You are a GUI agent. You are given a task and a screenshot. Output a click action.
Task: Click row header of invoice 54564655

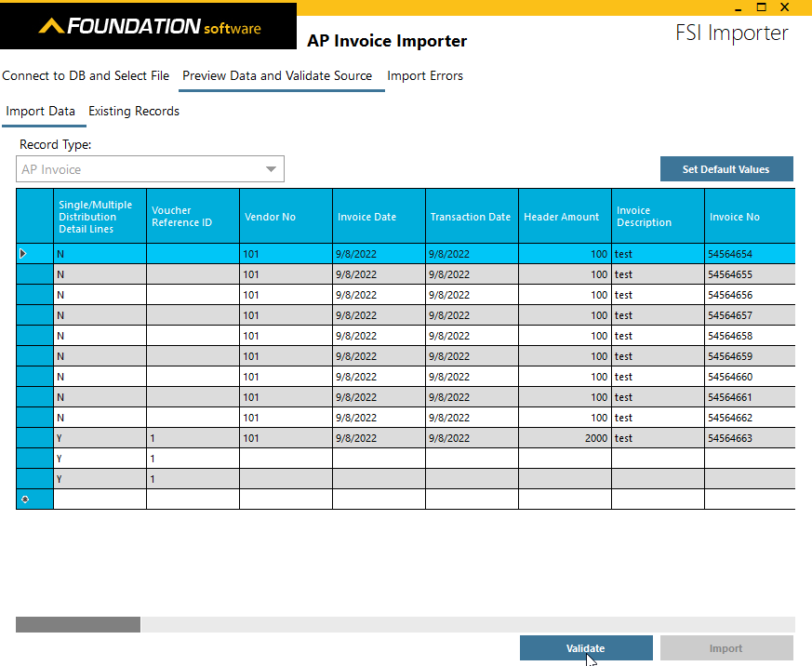34,274
